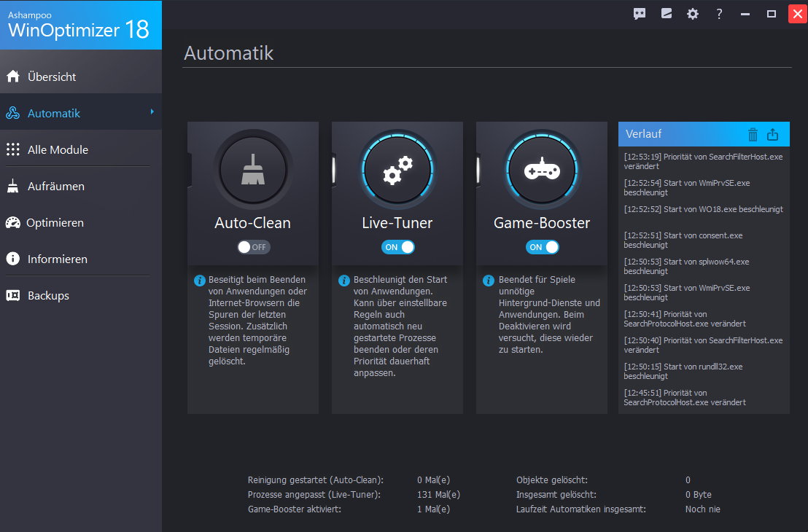The width and height of the screenshot is (808, 532).
Task: Click the help question mark icon
Action: [x=719, y=14]
